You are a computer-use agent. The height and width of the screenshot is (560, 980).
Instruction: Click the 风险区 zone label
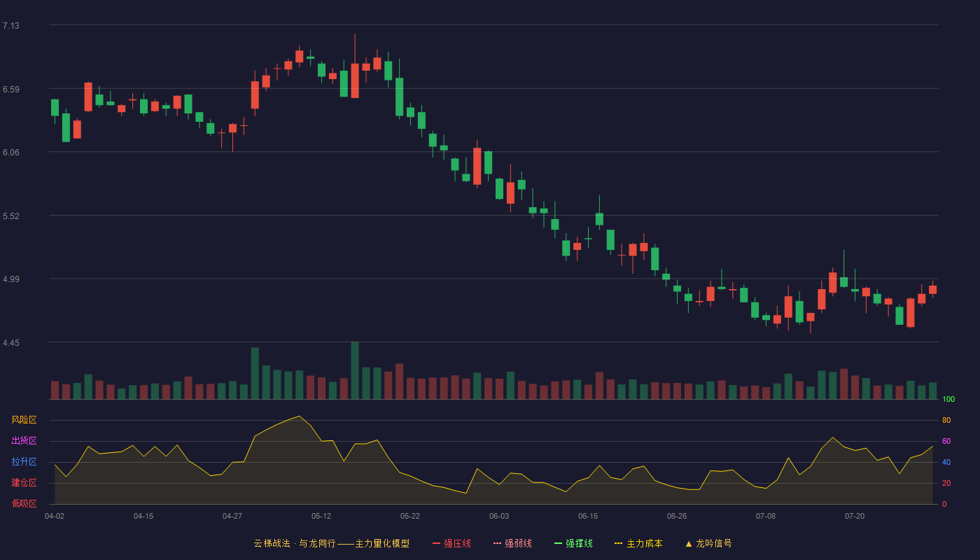pos(24,420)
